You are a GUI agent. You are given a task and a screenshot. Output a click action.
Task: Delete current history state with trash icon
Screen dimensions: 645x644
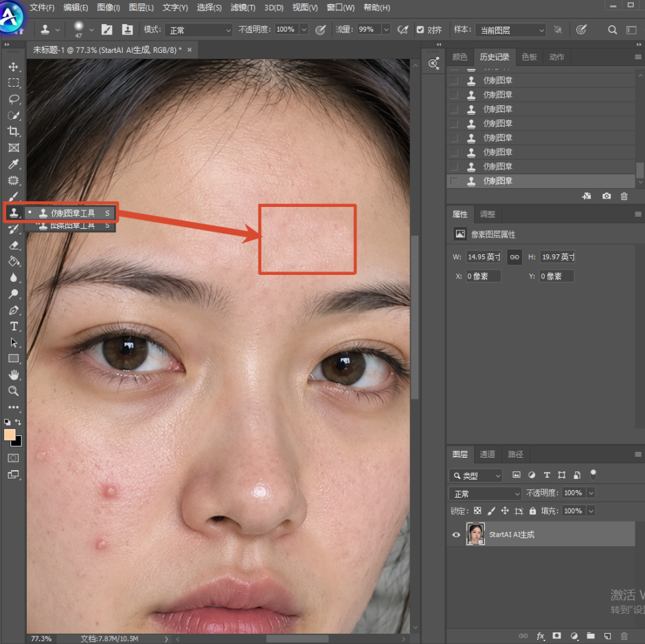[624, 197]
